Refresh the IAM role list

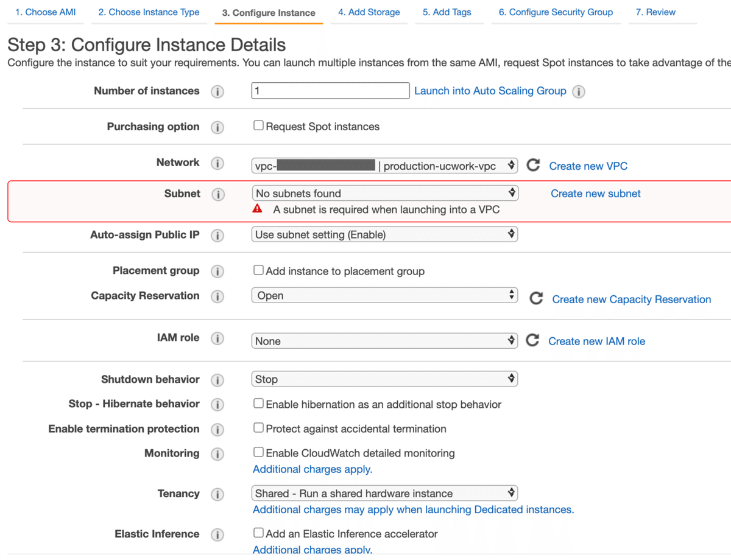(x=532, y=341)
